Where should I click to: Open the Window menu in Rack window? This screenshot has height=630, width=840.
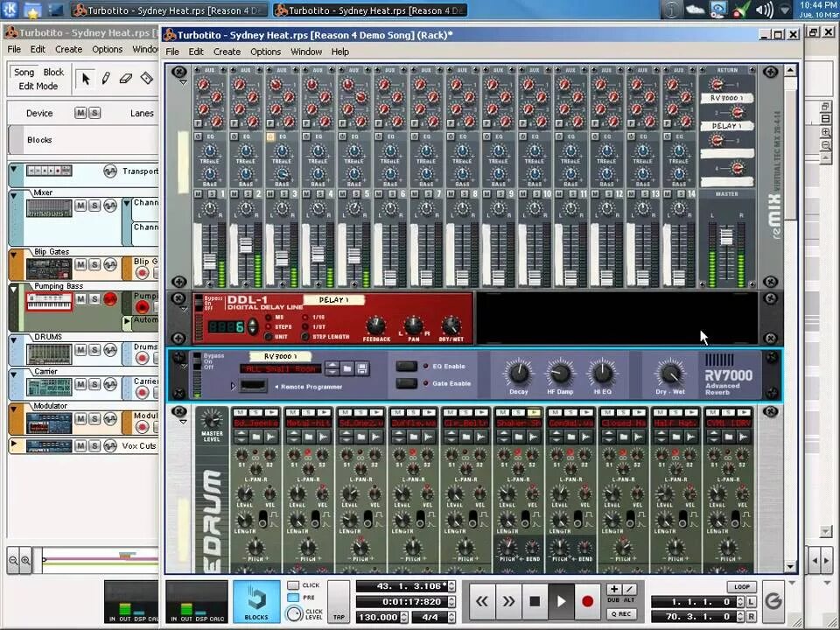[306, 52]
